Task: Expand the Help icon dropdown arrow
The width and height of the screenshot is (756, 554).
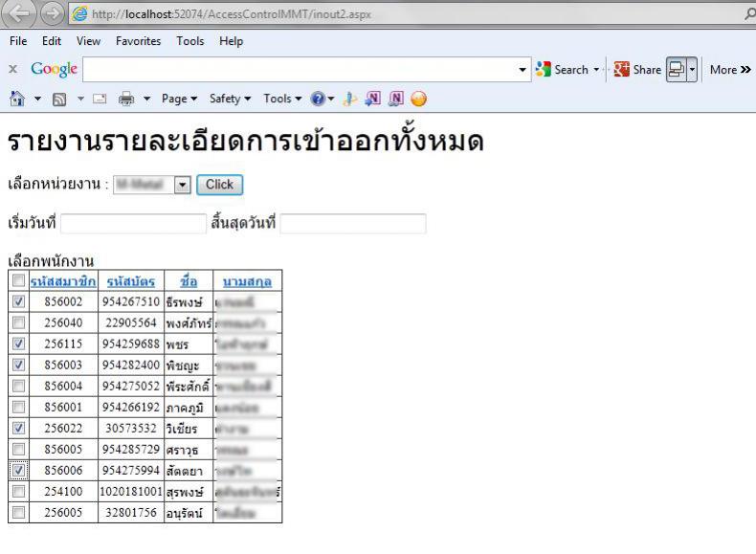Action: pos(331,99)
